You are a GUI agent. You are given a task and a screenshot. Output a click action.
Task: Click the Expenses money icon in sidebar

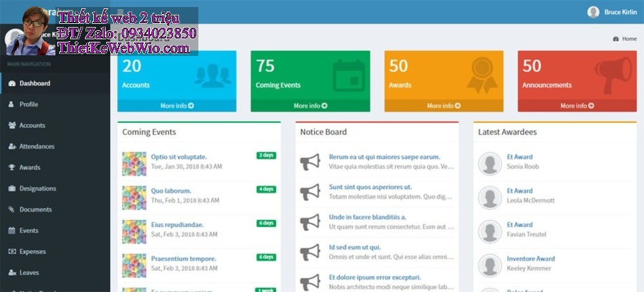tap(12, 251)
